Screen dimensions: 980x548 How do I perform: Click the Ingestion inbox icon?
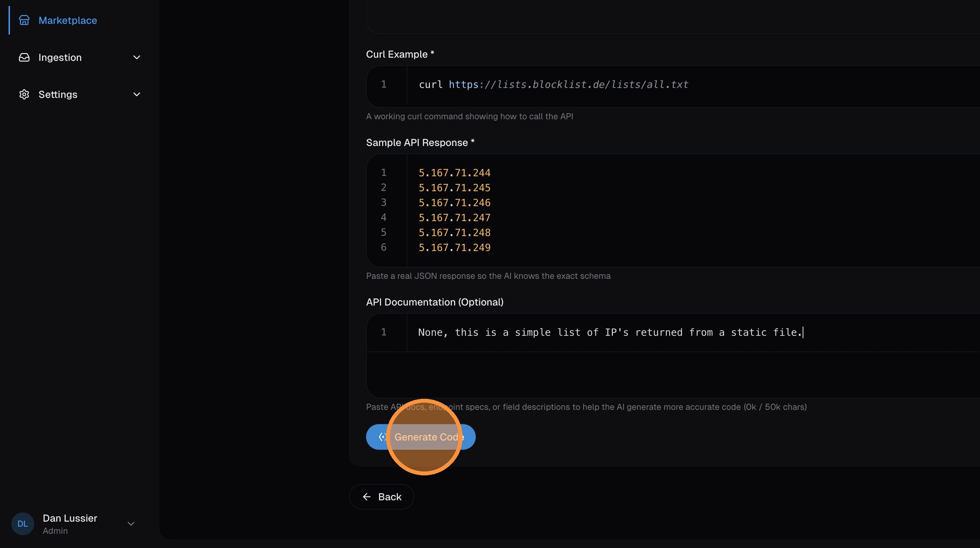[x=24, y=57]
